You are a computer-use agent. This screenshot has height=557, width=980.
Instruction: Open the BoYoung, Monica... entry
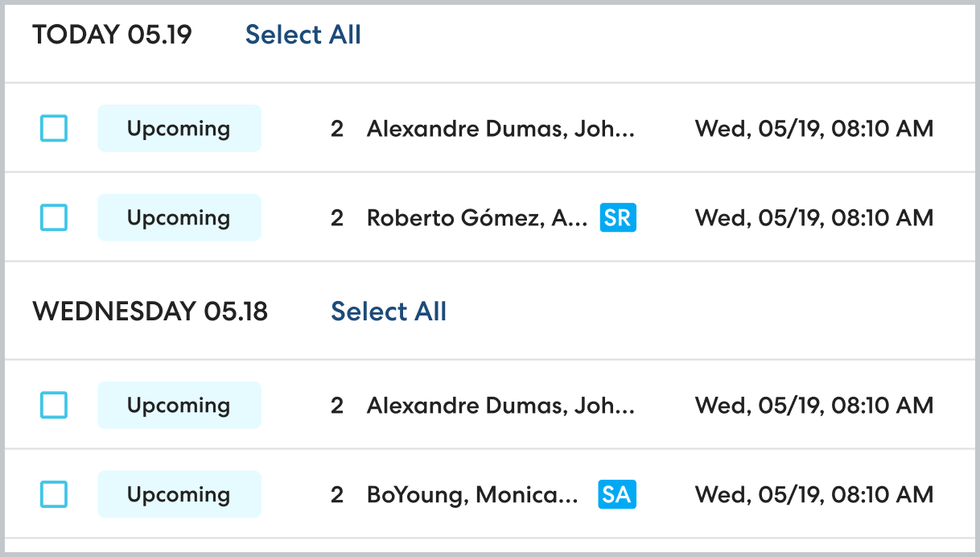click(x=472, y=494)
